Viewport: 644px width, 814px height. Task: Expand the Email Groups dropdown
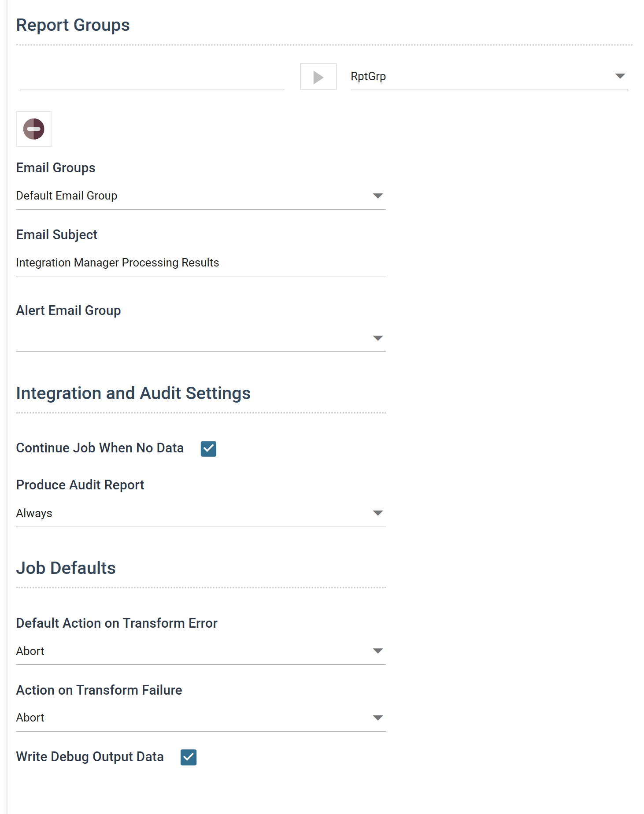pyautogui.click(x=201, y=196)
